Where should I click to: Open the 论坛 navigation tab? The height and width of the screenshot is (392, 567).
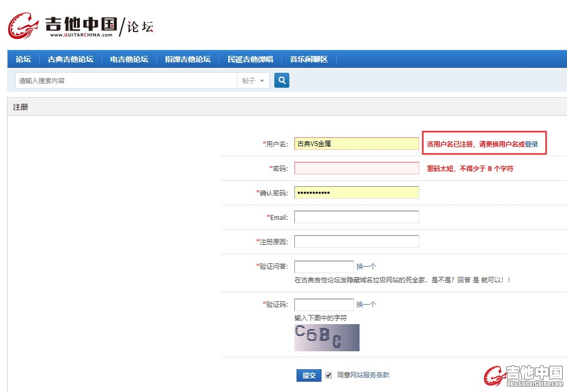pos(23,59)
